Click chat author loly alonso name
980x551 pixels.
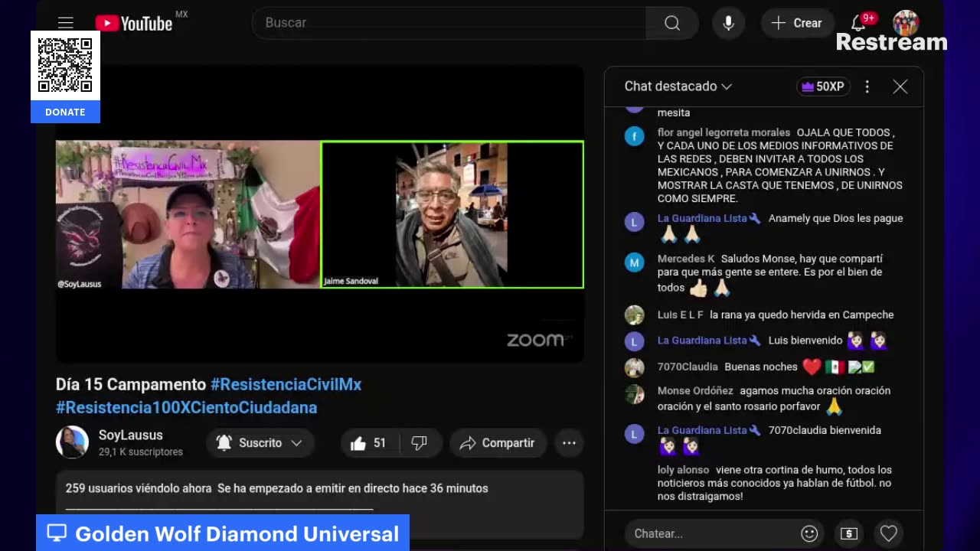(683, 470)
